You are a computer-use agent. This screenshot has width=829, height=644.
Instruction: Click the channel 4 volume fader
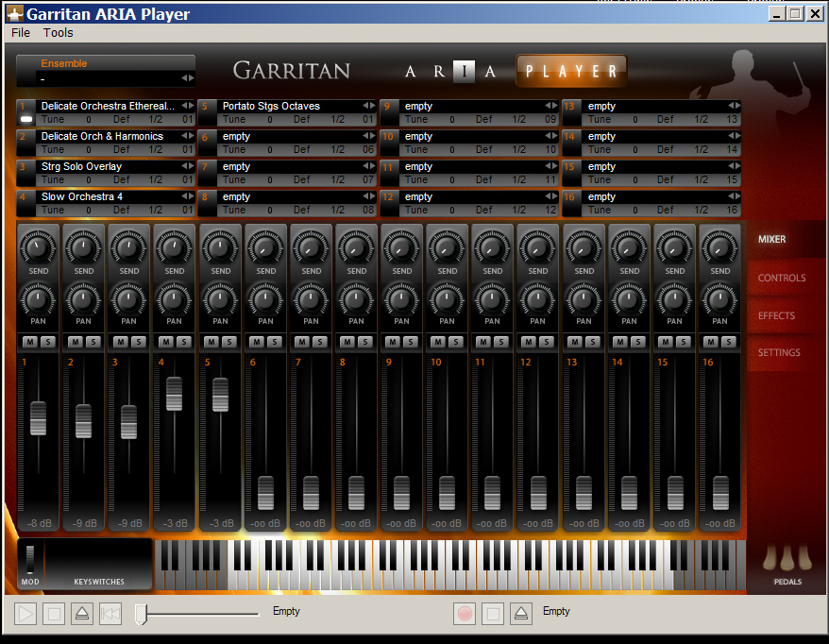point(175,393)
